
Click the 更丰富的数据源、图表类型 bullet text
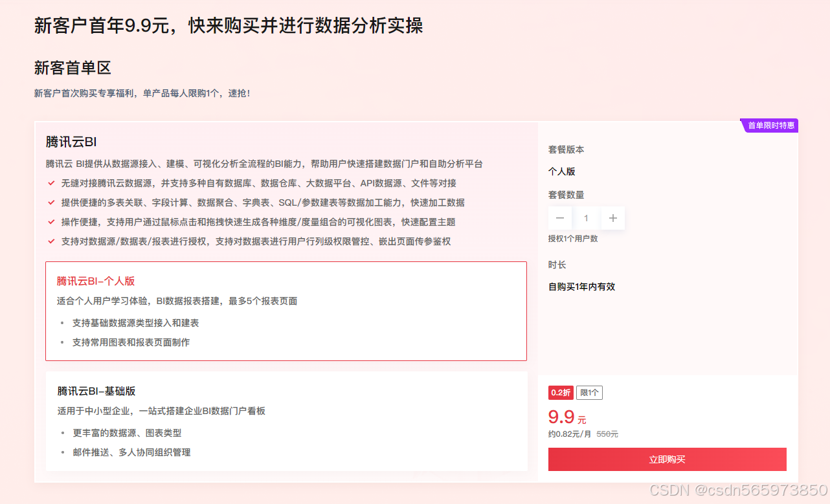[127, 433]
